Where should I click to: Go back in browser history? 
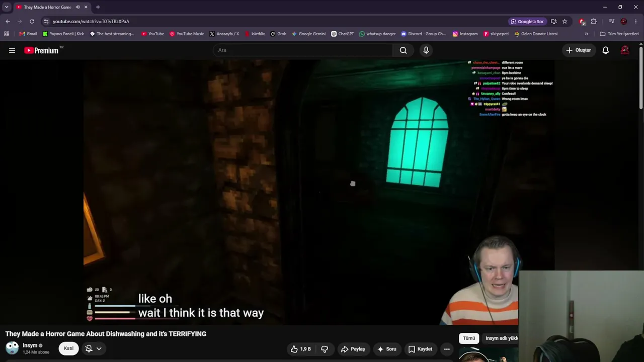click(8, 22)
